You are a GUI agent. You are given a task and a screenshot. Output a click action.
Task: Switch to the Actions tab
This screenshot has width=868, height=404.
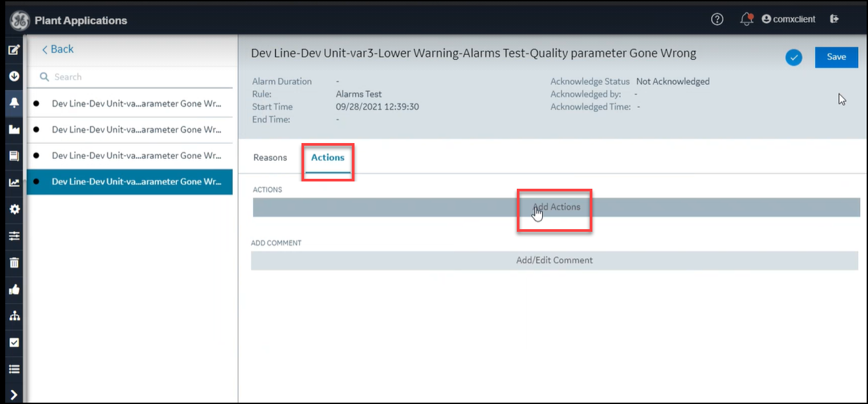[328, 158]
